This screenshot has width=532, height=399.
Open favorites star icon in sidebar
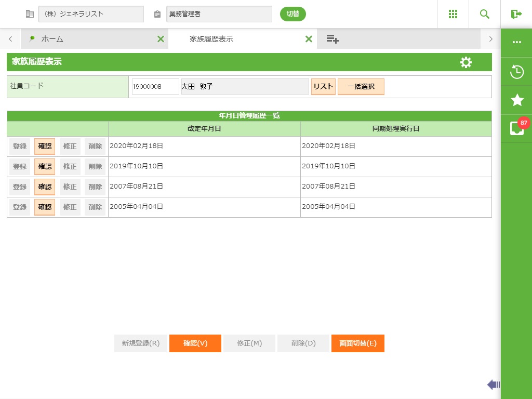(516, 100)
